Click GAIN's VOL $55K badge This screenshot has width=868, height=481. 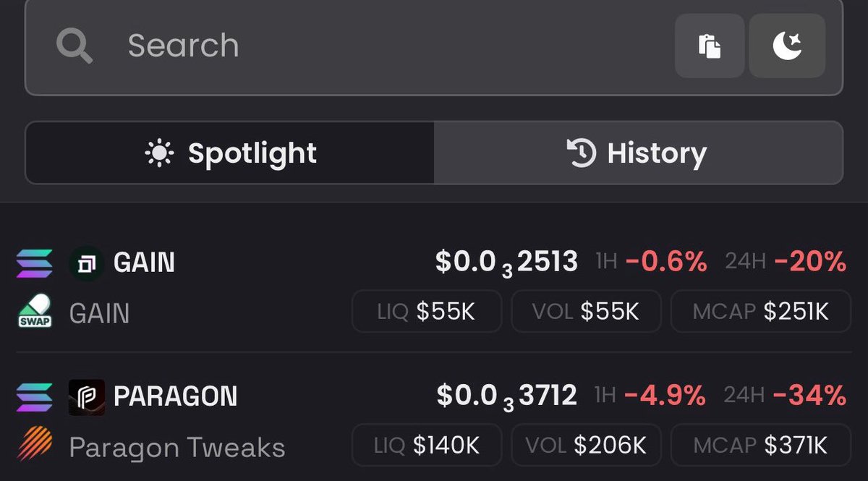(x=586, y=311)
